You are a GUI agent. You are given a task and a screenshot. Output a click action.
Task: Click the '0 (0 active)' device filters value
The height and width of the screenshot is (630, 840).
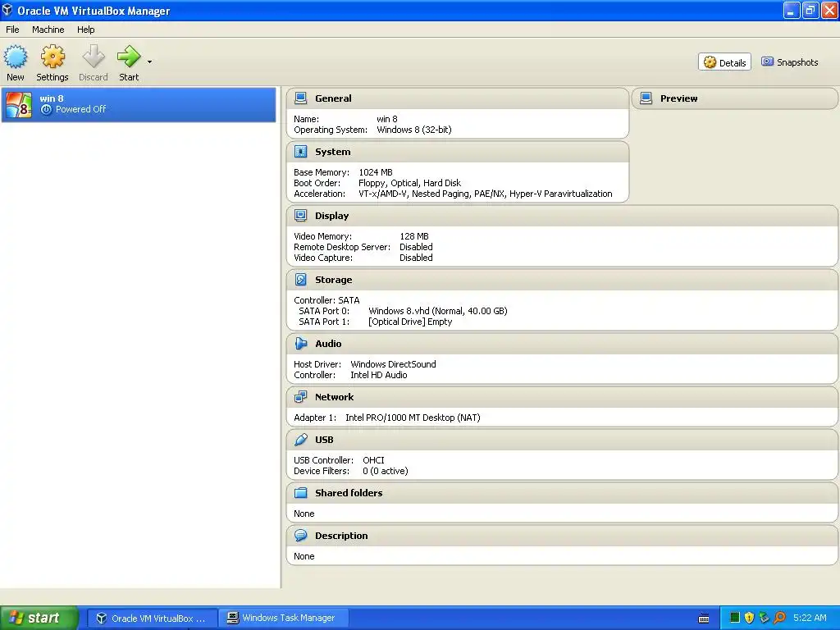tap(386, 471)
